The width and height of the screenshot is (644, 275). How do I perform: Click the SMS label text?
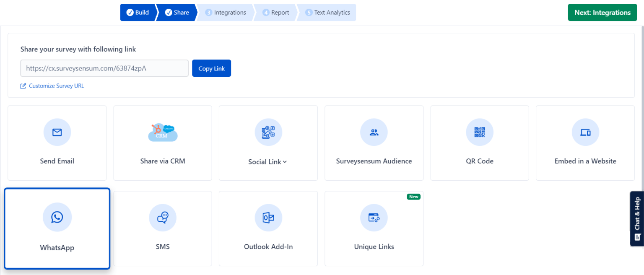[x=163, y=246]
